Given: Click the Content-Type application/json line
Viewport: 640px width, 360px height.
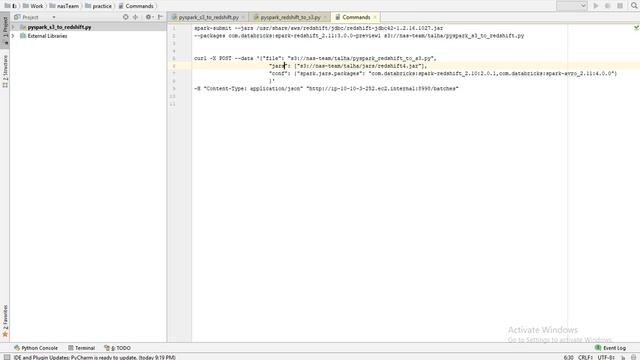Looking at the screenshot, I should (x=326, y=89).
